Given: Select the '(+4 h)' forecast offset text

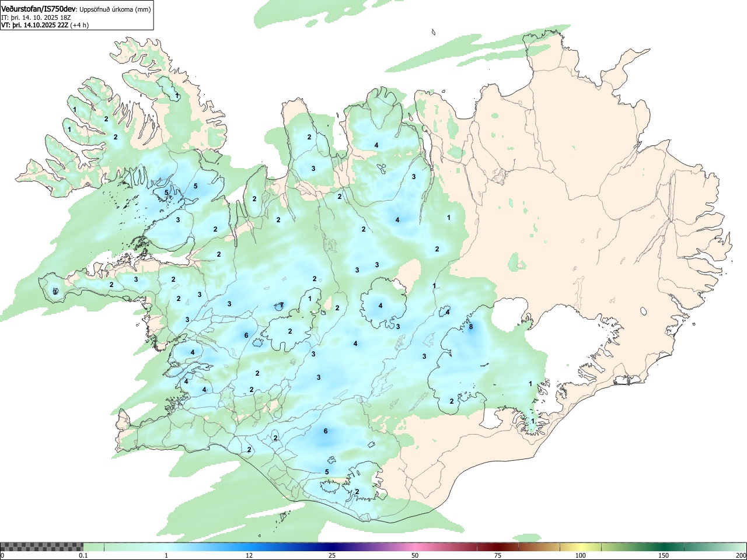Looking at the screenshot, I should (x=79, y=25).
